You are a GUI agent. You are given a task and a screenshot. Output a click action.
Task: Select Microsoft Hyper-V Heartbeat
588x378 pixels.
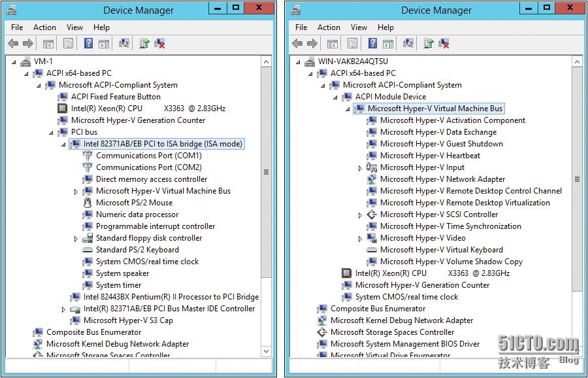[430, 156]
